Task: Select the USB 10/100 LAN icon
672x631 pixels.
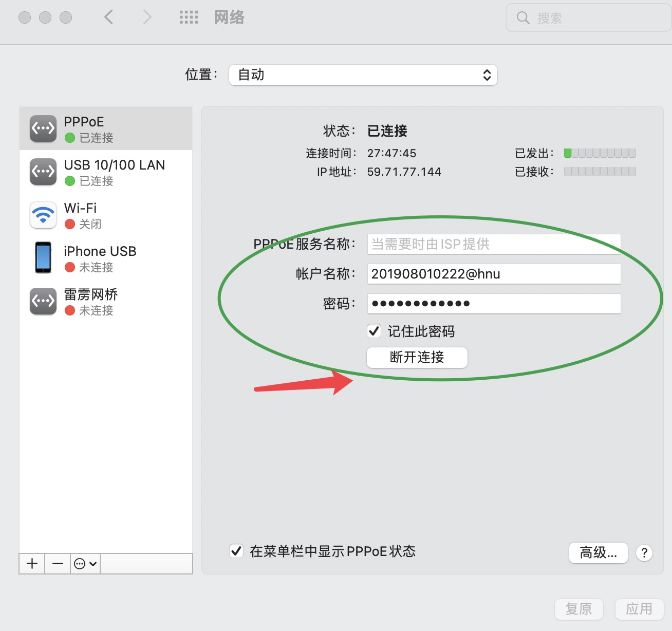Action: (x=43, y=172)
